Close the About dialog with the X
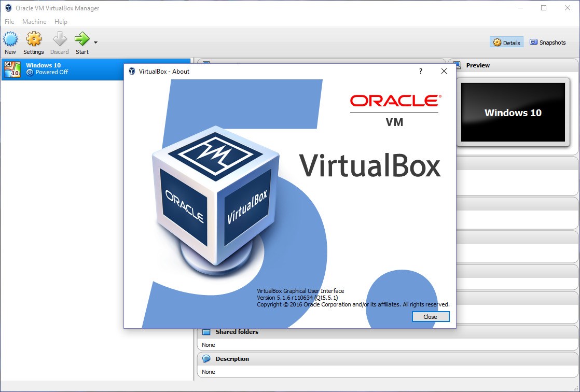The width and height of the screenshot is (580, 392). coord(444,71)
